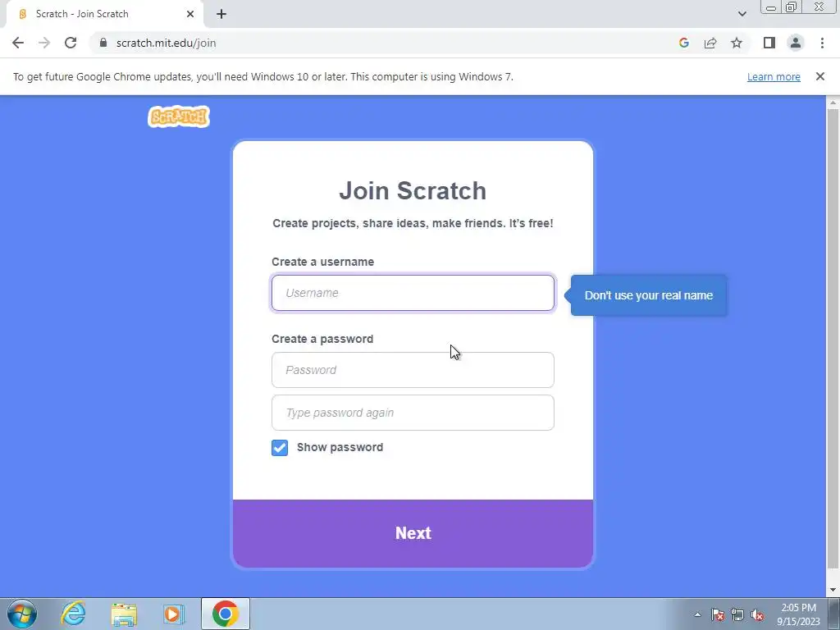Reload the page with the refresh icon

(x=71, y=43)
